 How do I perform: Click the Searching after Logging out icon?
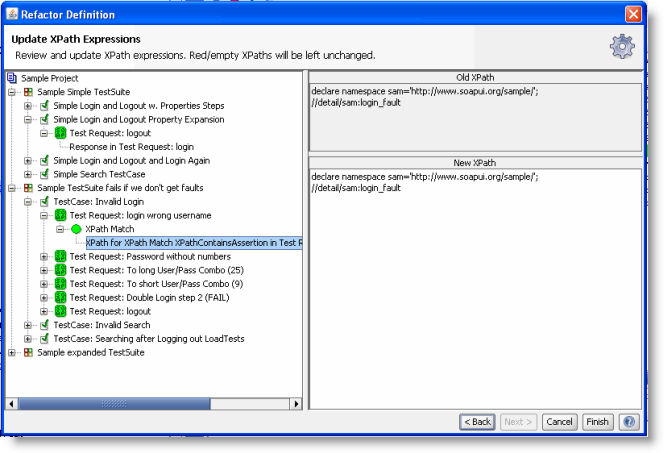44,338
